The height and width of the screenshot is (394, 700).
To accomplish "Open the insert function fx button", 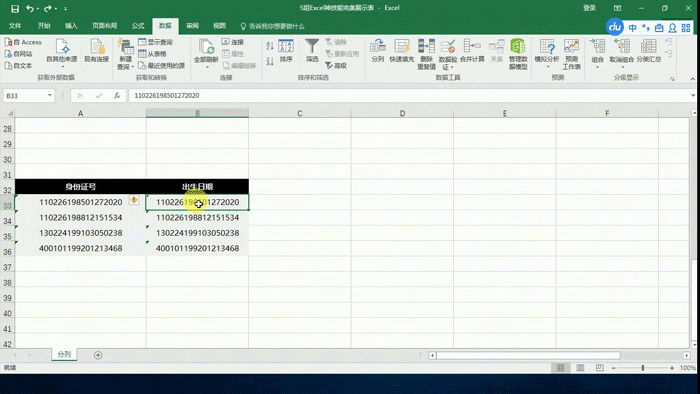I will [x=117, y=95].
